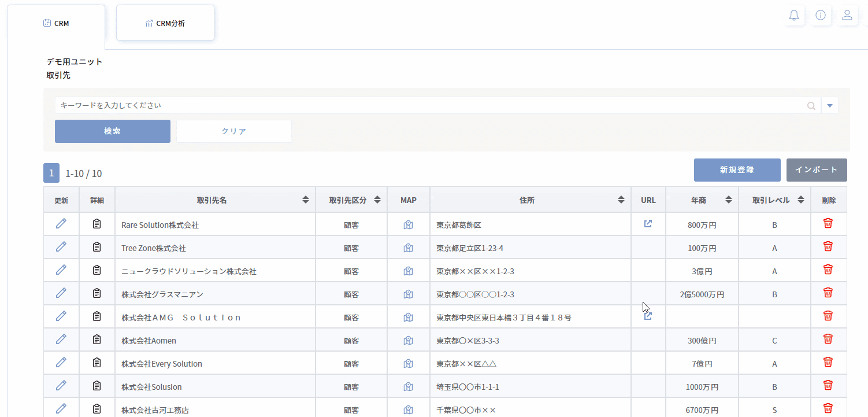This screenshot has width=868, height=417.
Task: Sort table by 住所 column
Action: [621, 200]
